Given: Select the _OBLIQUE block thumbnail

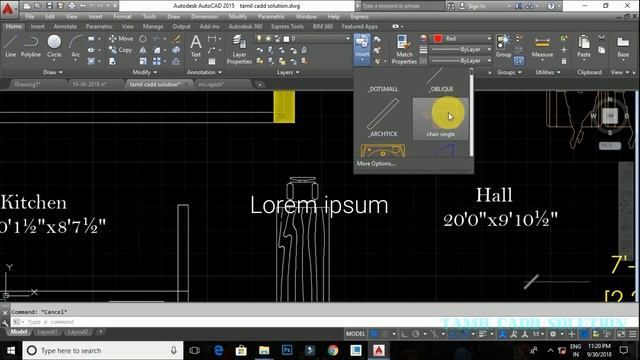Looking at the screenshot, I should coord(440,80).
